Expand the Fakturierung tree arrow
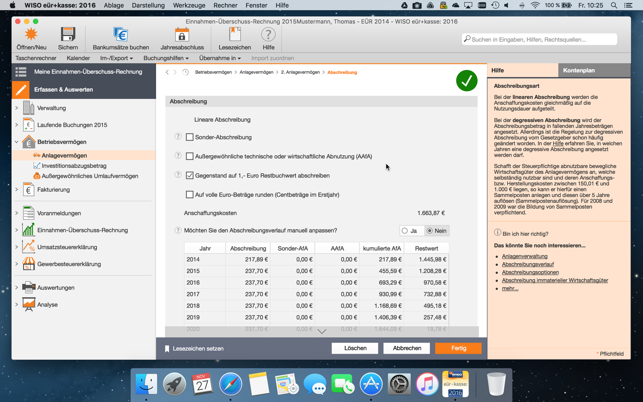This screenshot has height=402, width=643. coord(16,190)
